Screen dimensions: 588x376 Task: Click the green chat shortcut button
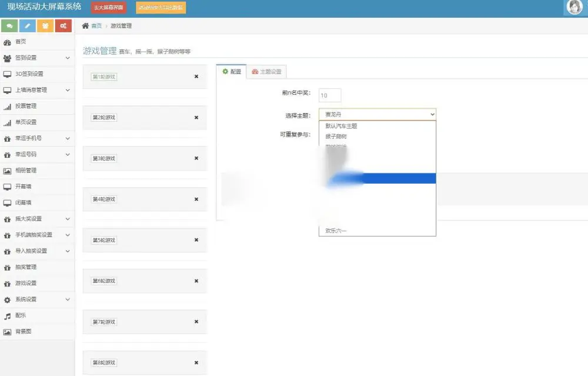point(9,26)
